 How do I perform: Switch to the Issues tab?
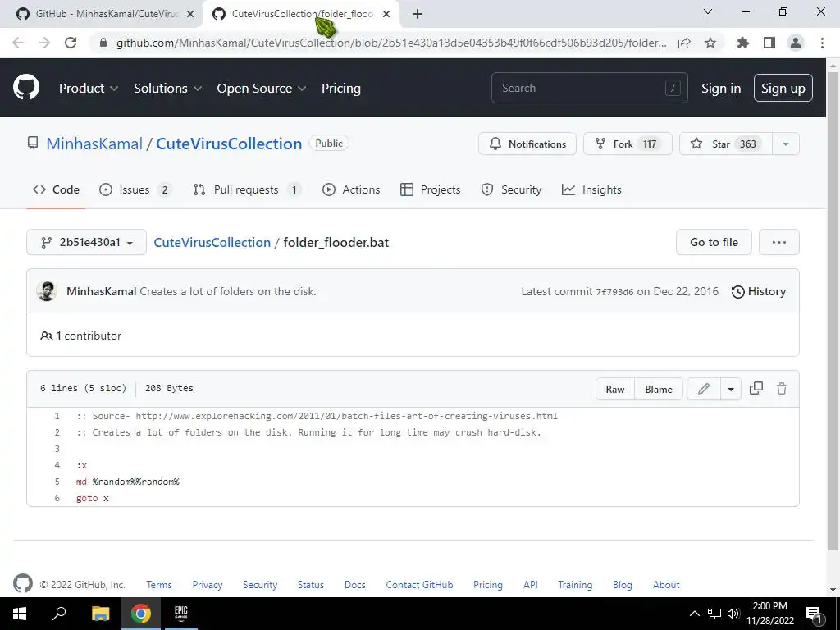[135, 189]
